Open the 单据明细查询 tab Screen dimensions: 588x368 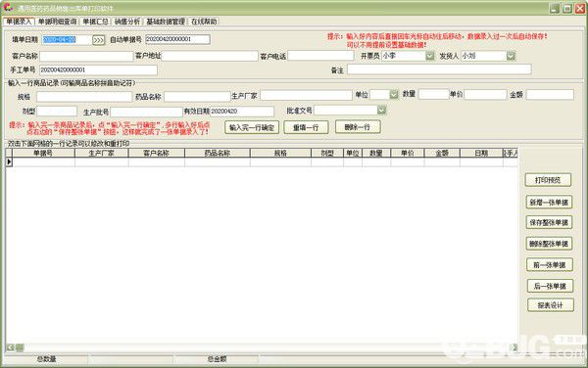tap(58, 22)
